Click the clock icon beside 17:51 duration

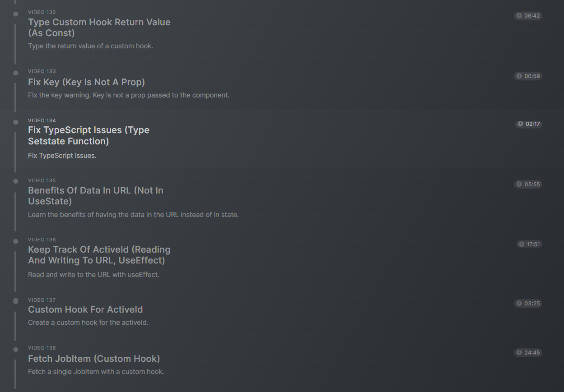(x=522, y=244)
